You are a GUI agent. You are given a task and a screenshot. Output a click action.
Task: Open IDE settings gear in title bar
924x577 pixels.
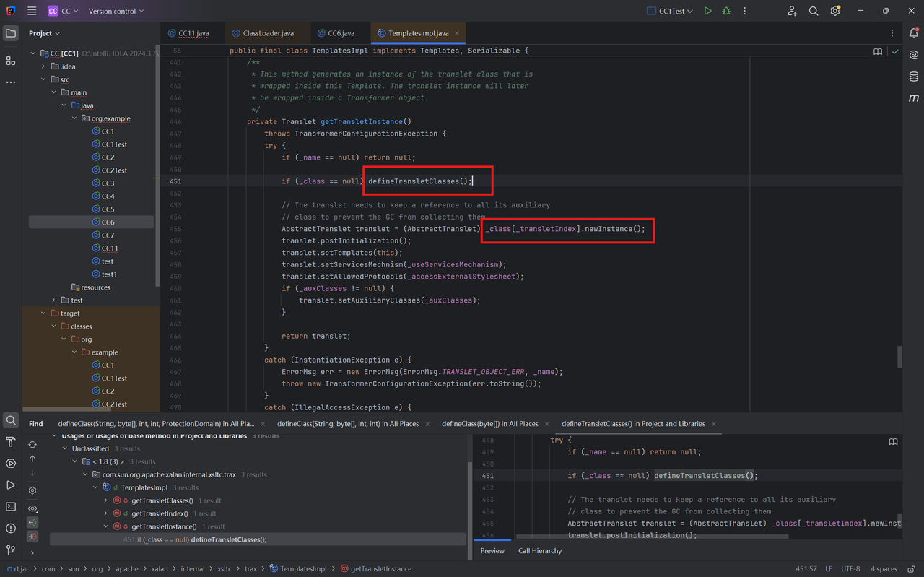coord(835,11)
